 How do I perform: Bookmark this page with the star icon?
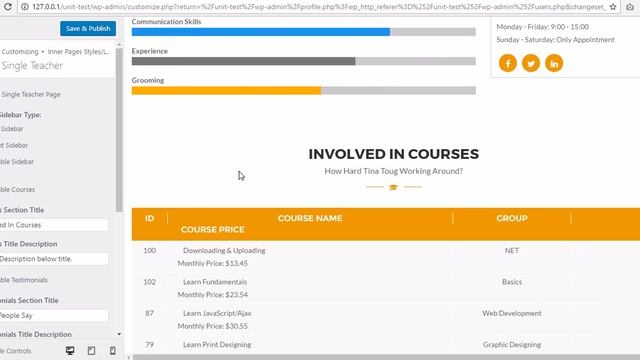pos(613,7)
